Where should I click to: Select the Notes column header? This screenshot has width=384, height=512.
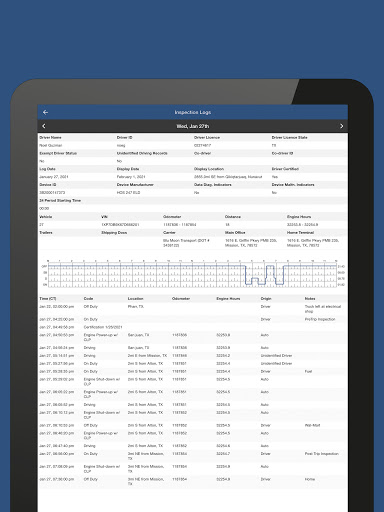click(310, 298)
